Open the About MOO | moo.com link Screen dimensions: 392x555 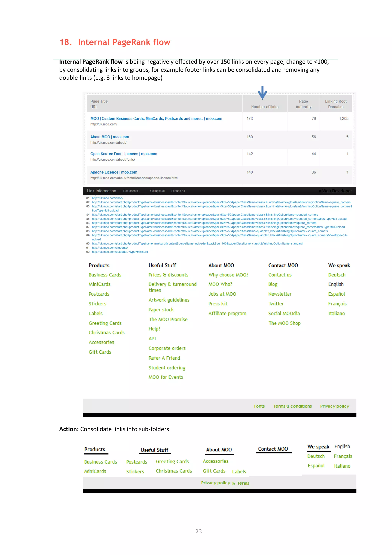pos(110,137)
